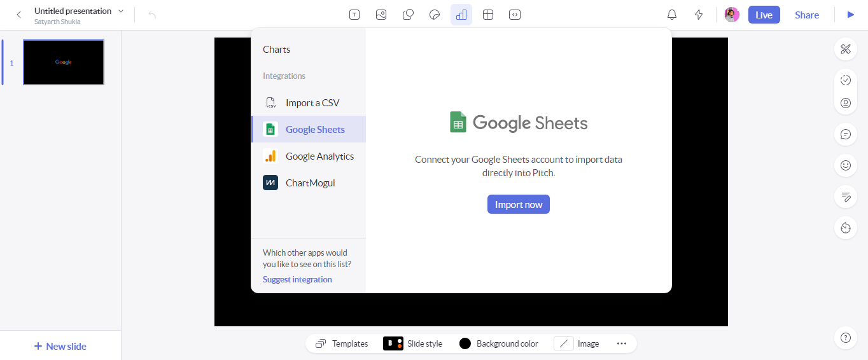868x360 pixels.
Task: Select slide 1 thumbnail
Action: click(x=64, y=62)
